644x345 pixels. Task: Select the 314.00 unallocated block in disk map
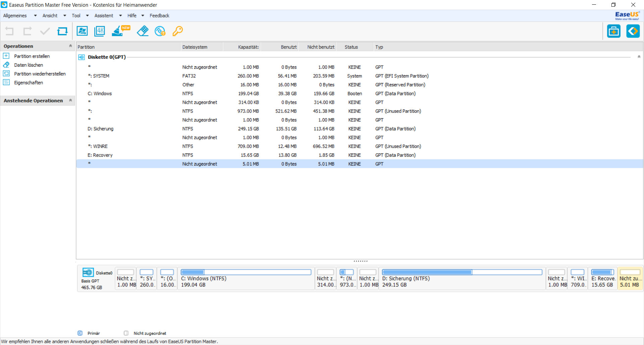point(326,278)
